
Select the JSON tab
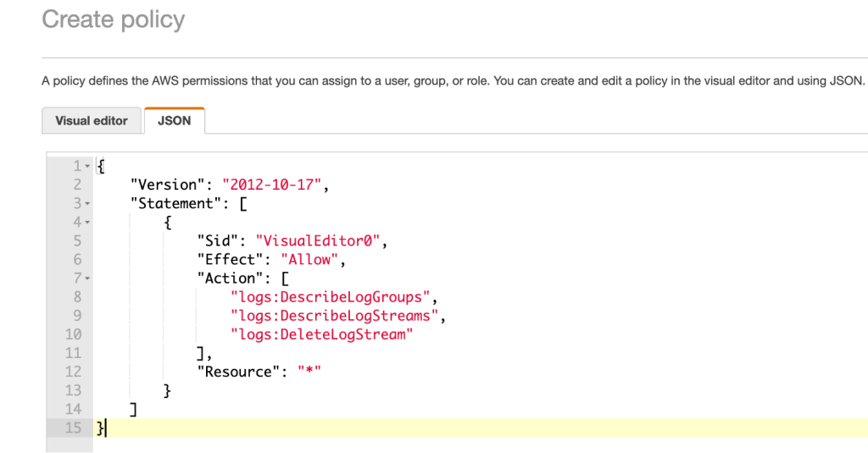click(175, 120)
